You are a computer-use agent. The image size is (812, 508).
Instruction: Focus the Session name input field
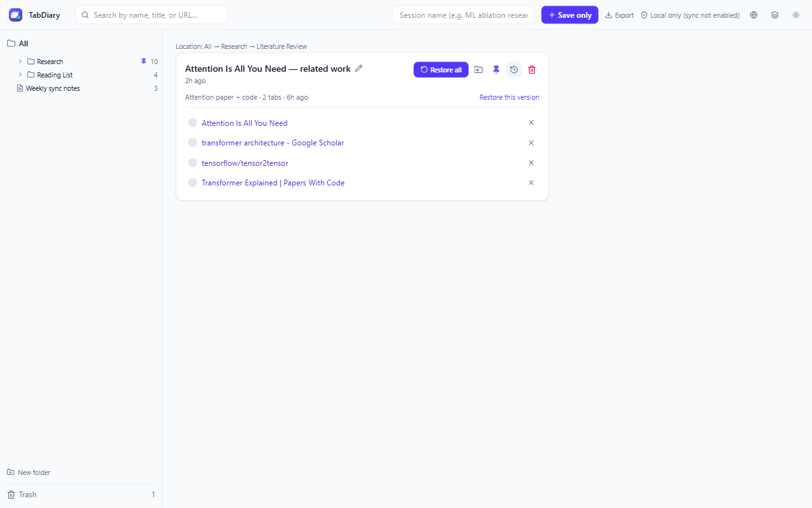(464, 15)
